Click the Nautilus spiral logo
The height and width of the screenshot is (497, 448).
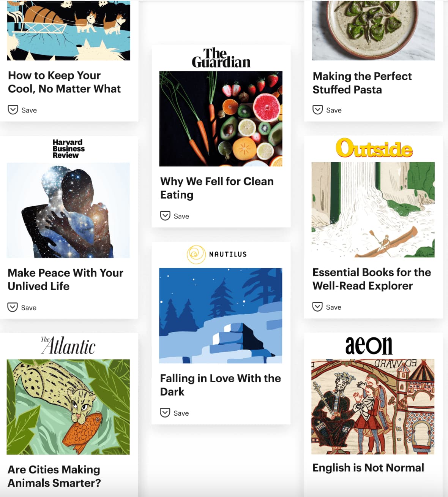pos(196,254)
